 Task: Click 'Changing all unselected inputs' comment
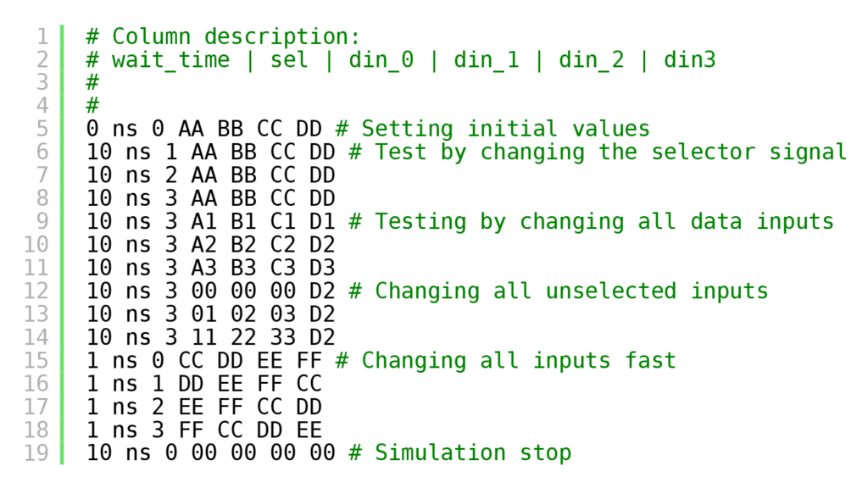[x=571, y=291]
